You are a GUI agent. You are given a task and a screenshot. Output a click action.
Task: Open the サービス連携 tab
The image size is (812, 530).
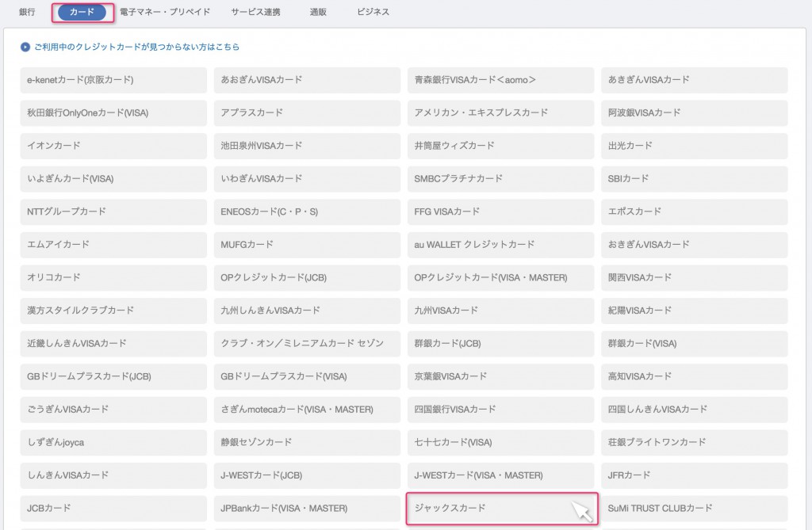[256, 12]
